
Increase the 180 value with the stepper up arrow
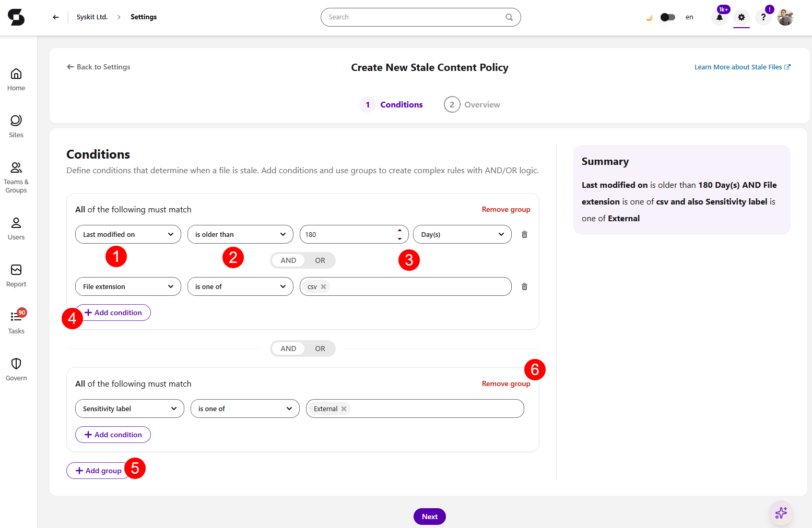399,230
